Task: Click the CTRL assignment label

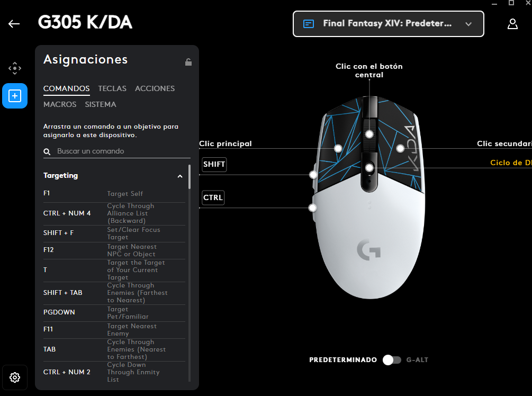Action: tap(213, 198)
